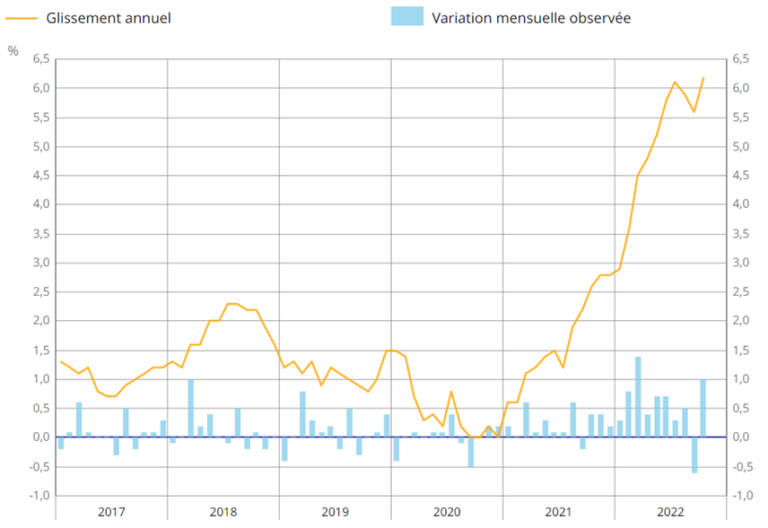
Task: Click the final endpoint of the orange line
Action: point(703,78)
